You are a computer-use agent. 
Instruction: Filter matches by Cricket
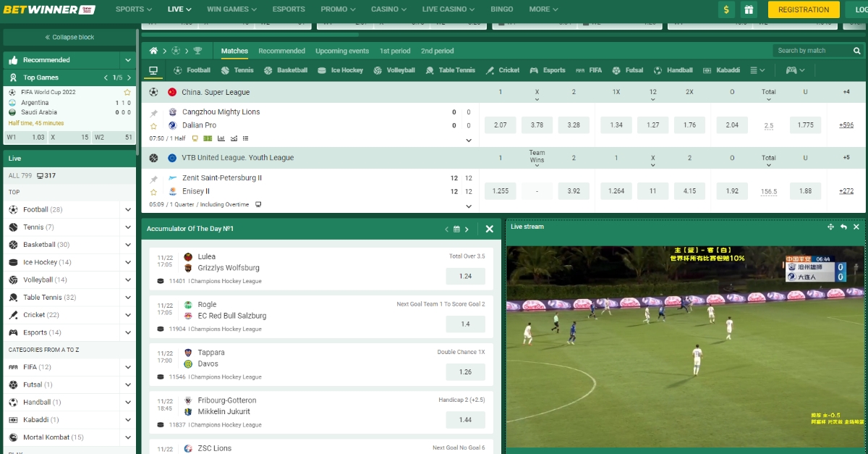click(503, 70)
